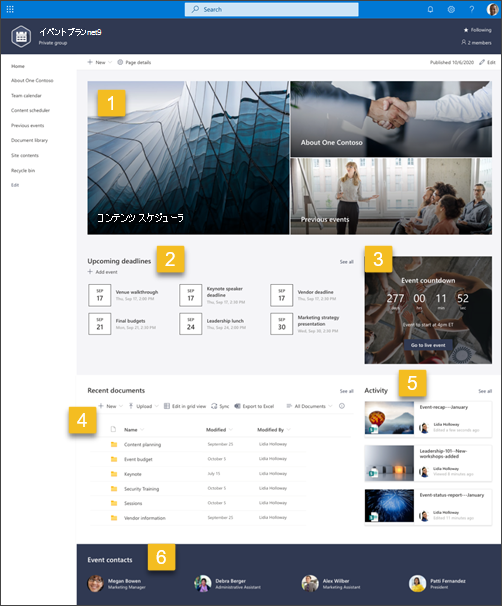The width and height of the screenshot is (502, 606).
Task: Click the Page details gear icon
Action: pyautogui.click(x=120, y=62)
